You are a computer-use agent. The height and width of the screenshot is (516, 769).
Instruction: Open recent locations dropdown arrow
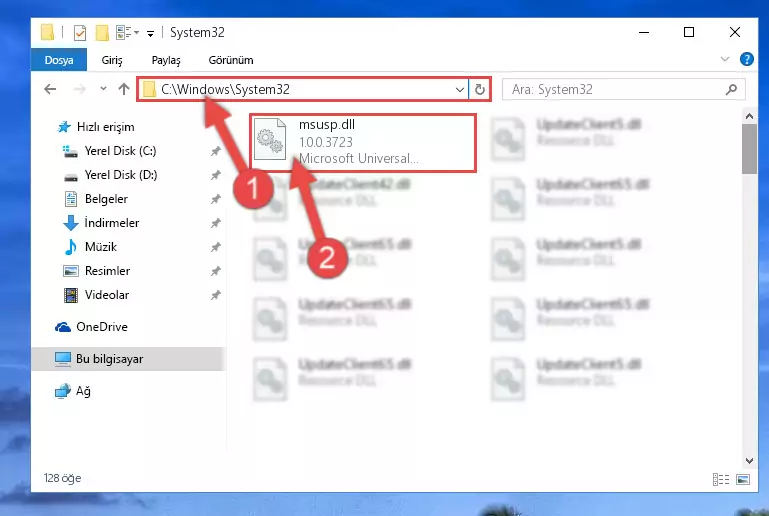(x=103, y=89)
